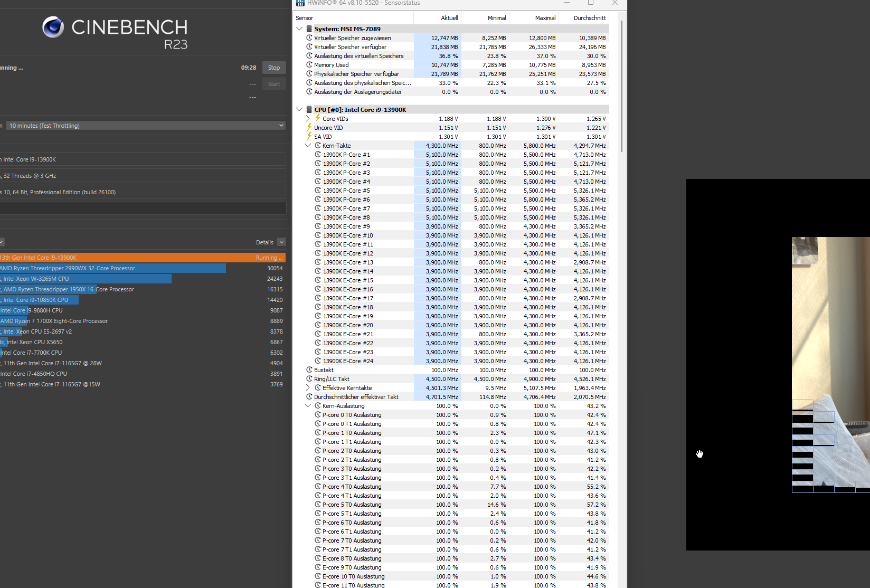The width and height of the screenshot is (870, 588).
Task: Select the Intel Core i7-4850HQ CPU ranking row
Action: 143,374
